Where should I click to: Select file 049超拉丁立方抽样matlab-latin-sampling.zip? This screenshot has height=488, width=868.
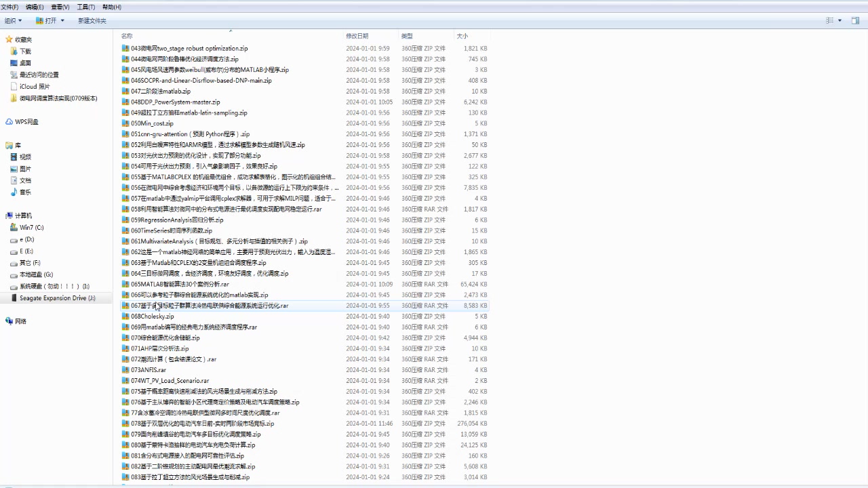coord(189,113)
